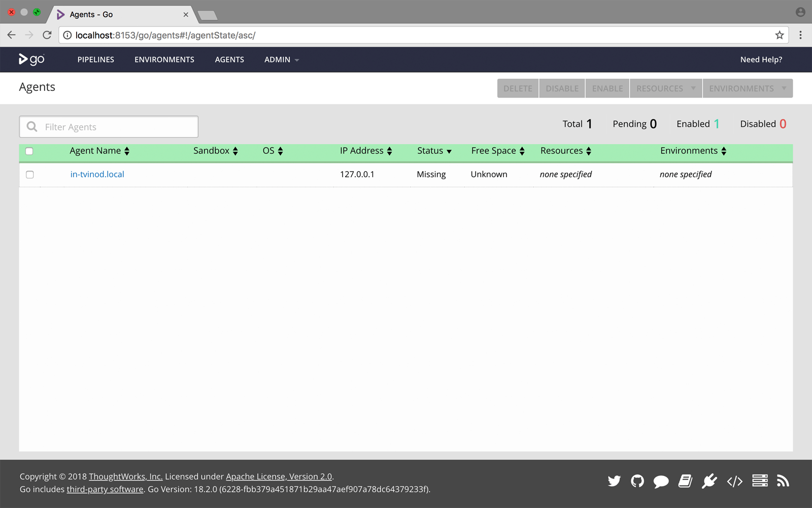Viewport: 812px width, 508px height.
Task: Open the third-party software link
Action: (105, 489)
